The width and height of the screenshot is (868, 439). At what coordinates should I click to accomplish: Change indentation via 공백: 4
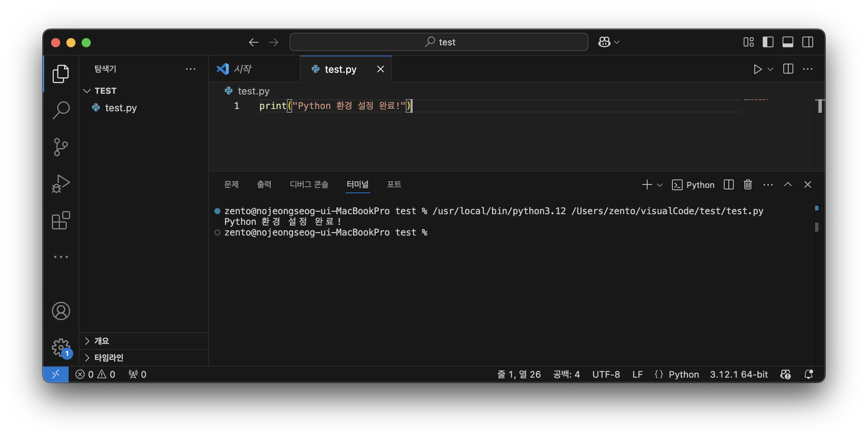(x=566, y=374)
